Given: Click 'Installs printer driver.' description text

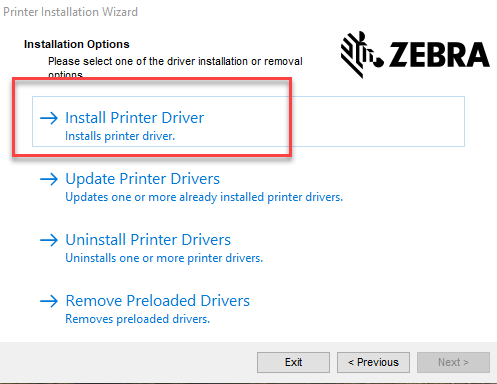Looking at the screenshot, I should pos(120,136).
